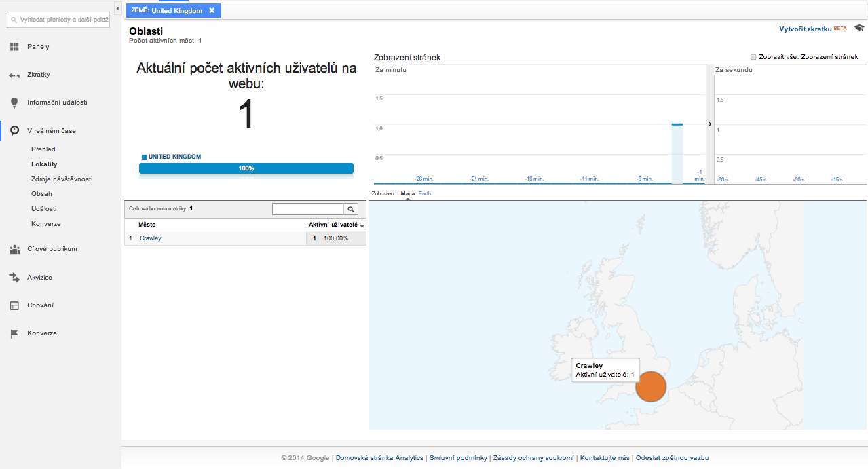
Task: Click Vytvořit zkratku link
Action: tap(806, 29)
